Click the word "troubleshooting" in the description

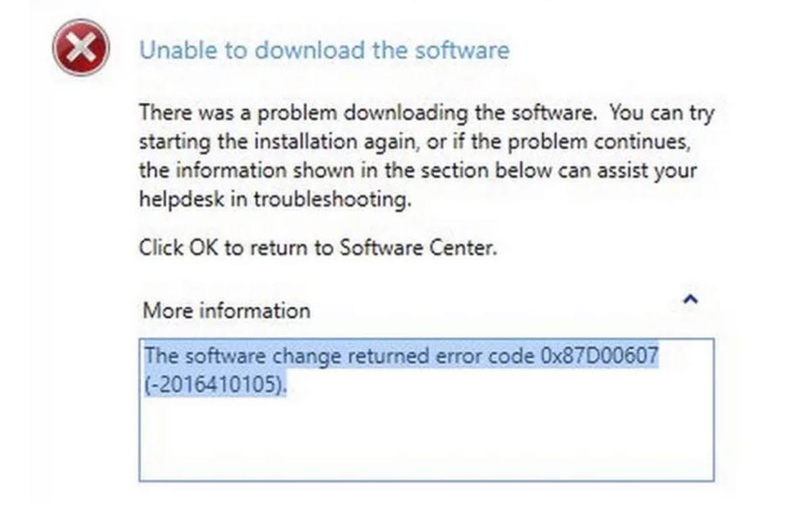click(x=332, y=200)
